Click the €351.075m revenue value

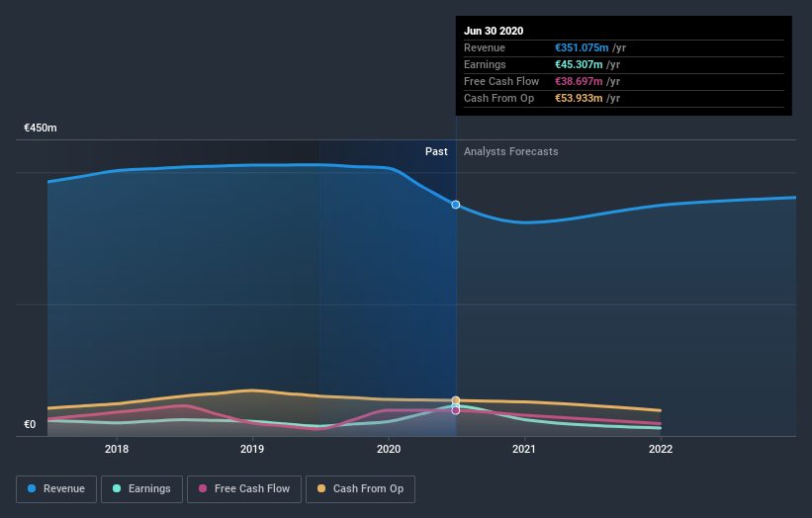tap(582, 47)
